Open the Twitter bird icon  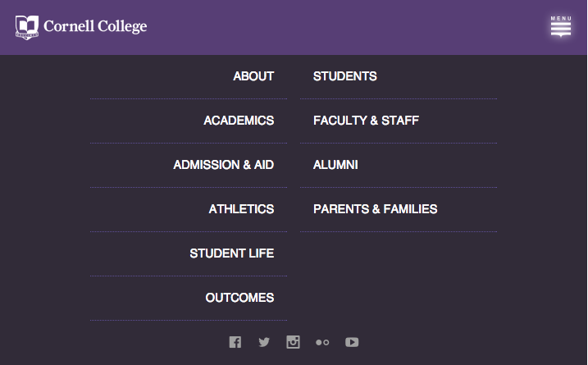pyautogui.click(x=264, y=342)
